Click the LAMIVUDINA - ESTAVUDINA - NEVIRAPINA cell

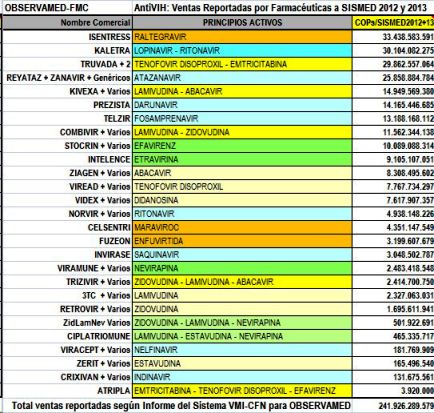tap(242, 336)
